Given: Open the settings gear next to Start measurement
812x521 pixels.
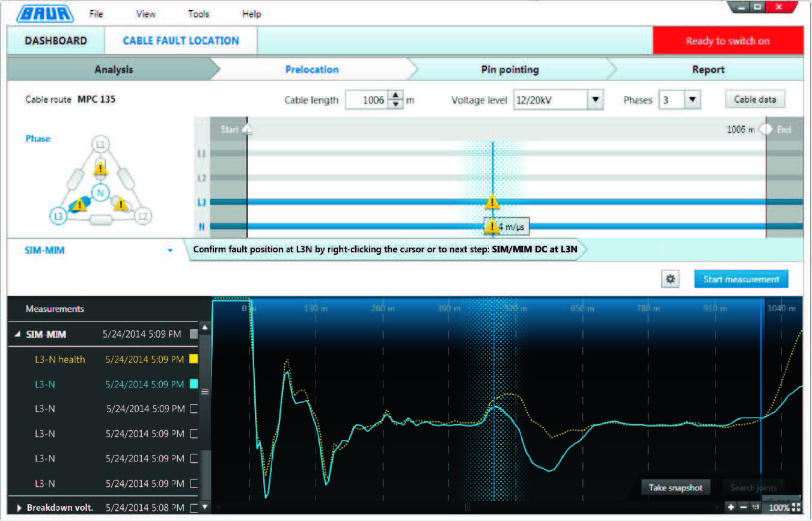Looking at the screenshot, I should [x=671, y=279].
